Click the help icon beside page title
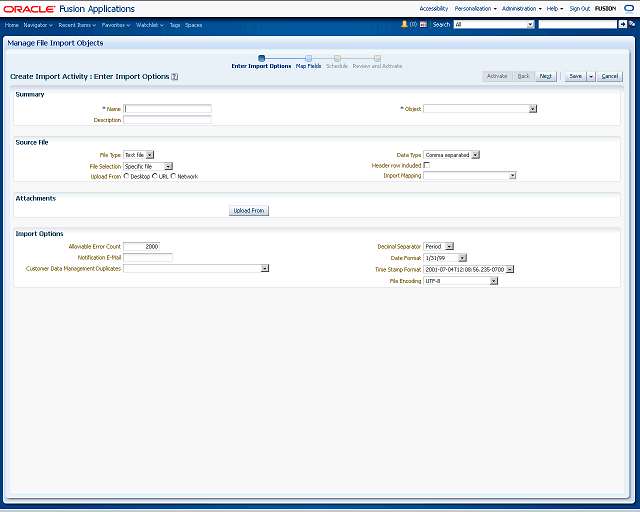The image size is (640, 512). click(x=175, y=76)
